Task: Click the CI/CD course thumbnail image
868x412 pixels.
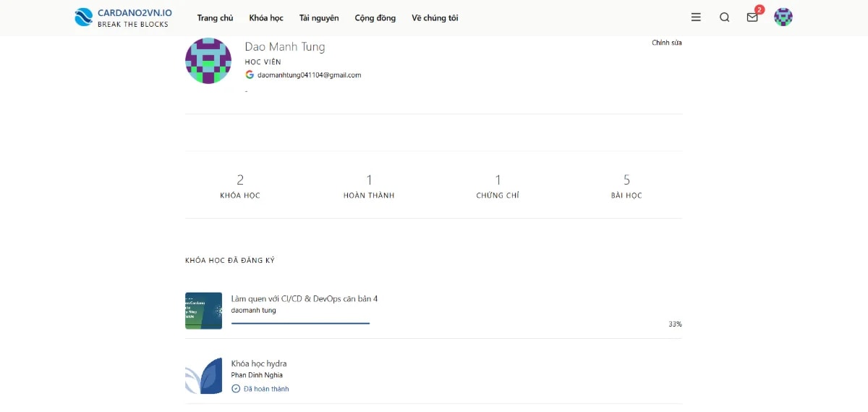Action: pyautogui.click(x=203, y=311)
